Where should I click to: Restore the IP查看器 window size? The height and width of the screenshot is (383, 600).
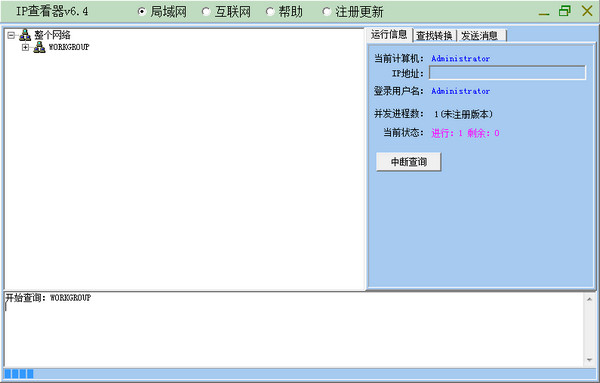[565, 11]
